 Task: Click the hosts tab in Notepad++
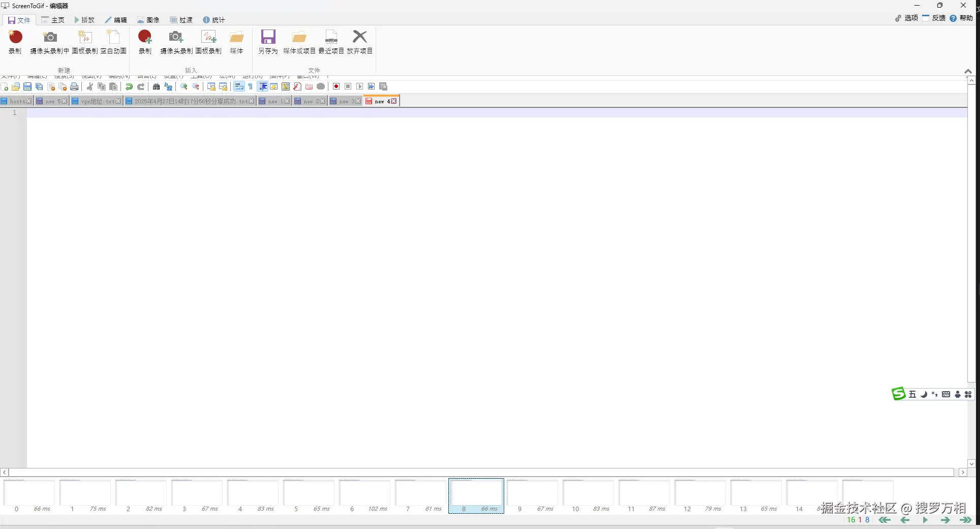click(x=17, y=101)
